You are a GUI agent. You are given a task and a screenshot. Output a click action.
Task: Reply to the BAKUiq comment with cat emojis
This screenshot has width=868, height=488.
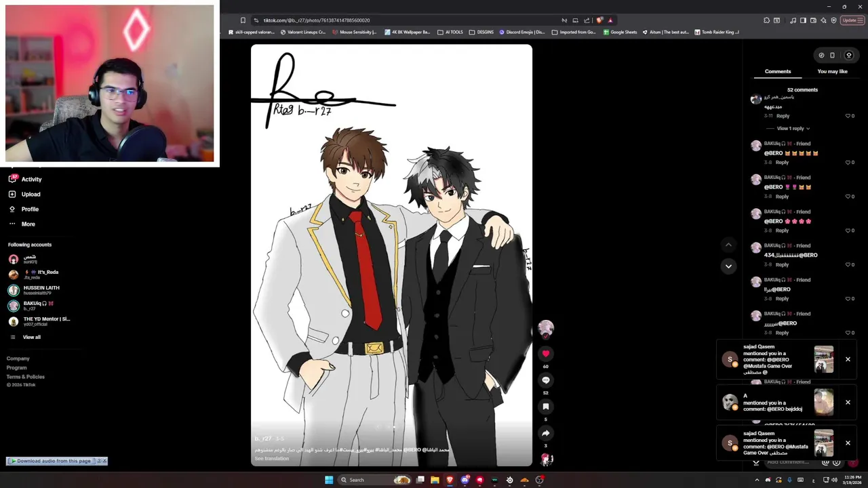782,163
